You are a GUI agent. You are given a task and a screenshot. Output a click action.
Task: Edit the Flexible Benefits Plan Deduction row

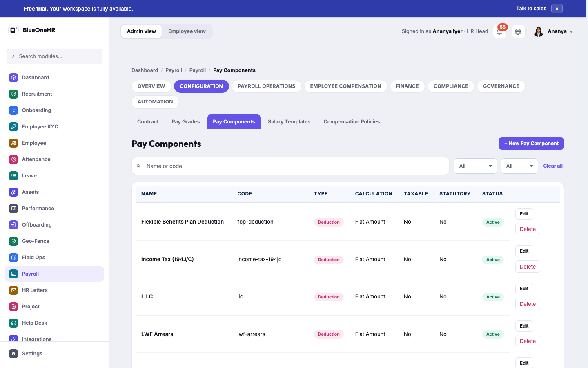524,214
